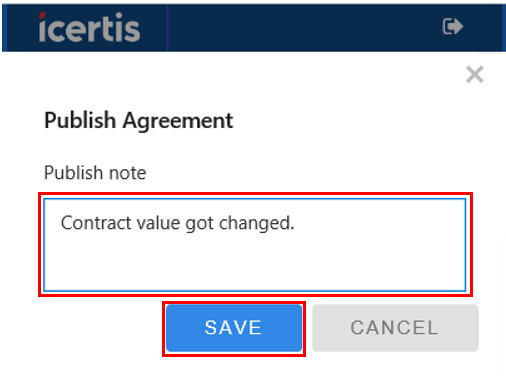Focus the Publish note text area
The image size is (506, 376).
[x=255, y=245]
